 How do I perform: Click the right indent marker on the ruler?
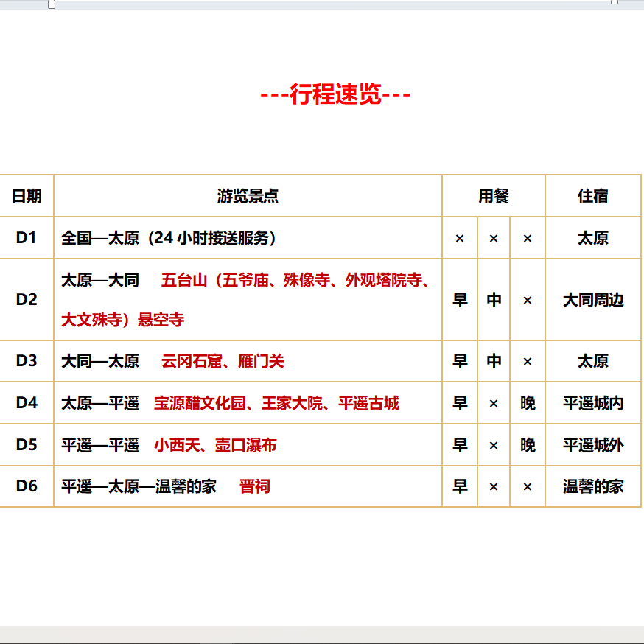click(614, 3)
